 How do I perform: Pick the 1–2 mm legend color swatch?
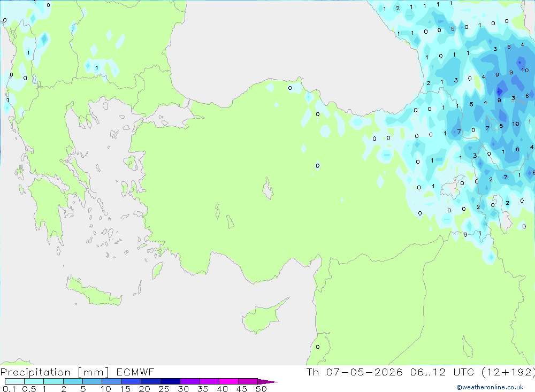pos(53,381)
